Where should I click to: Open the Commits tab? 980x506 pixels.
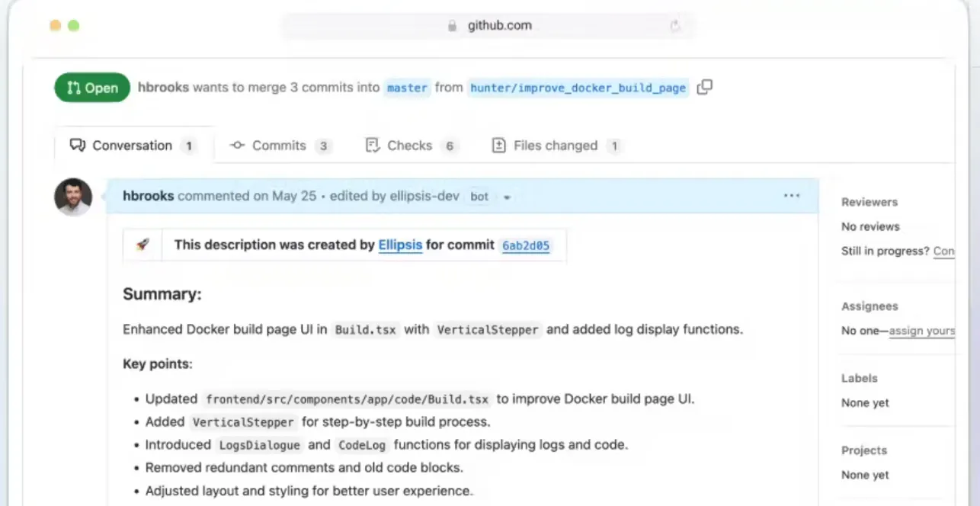tap(280, 146)
